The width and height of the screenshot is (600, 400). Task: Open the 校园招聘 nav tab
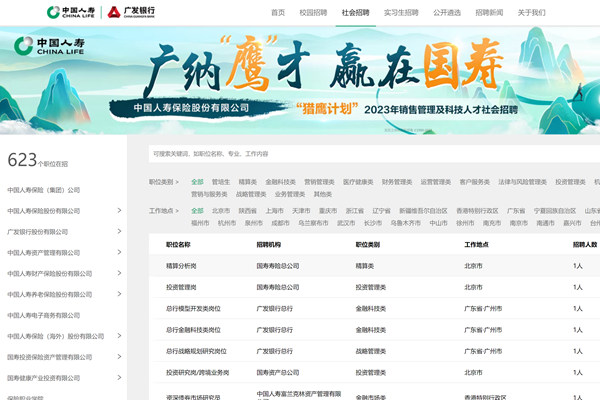(313, 13)
